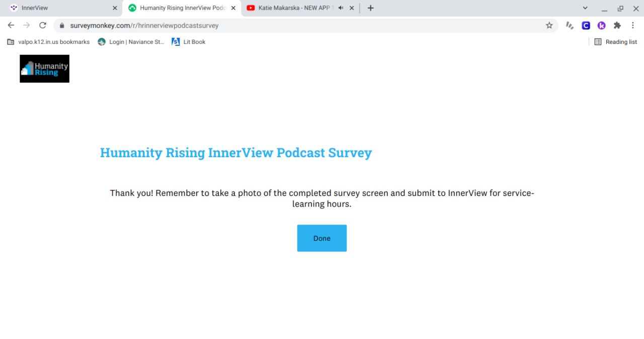Open the Lit Book bookmark
The height and width of the screenshot is (339, 644).
tap(189, 42)
